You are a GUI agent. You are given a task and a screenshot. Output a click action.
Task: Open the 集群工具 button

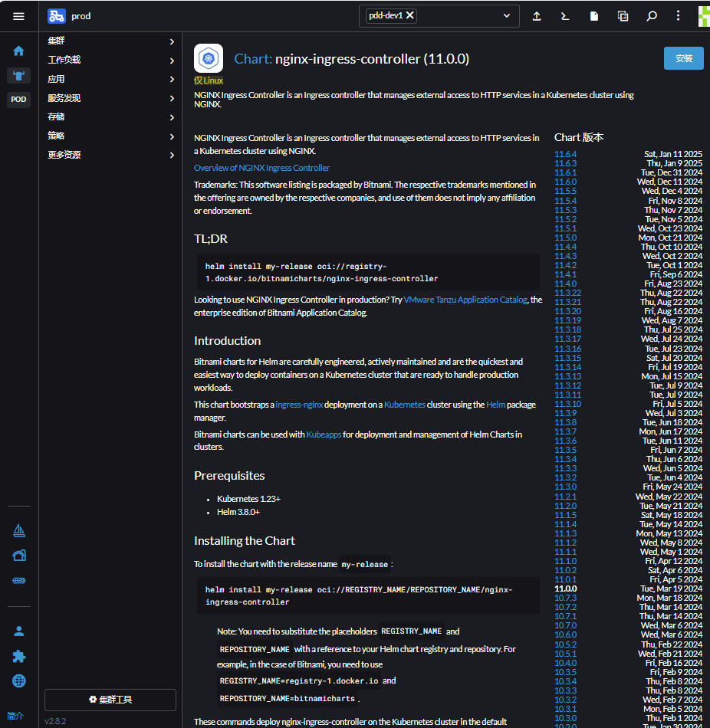click(x=110, y=700)
